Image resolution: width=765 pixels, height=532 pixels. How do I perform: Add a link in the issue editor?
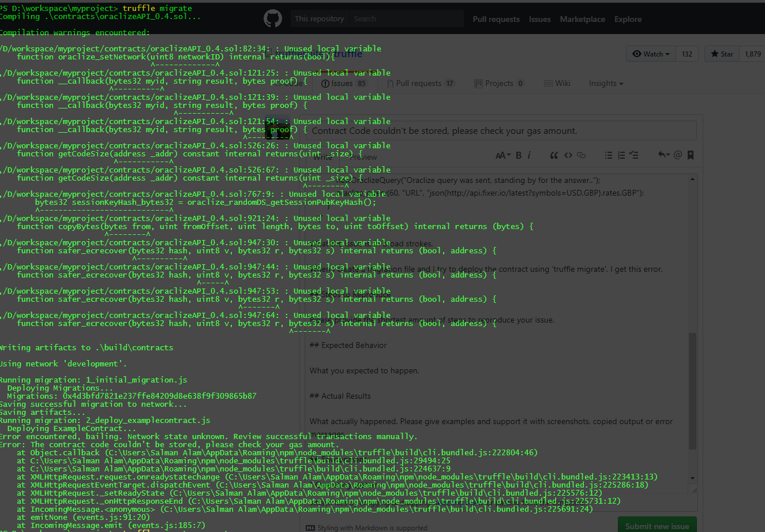[582, 155]
